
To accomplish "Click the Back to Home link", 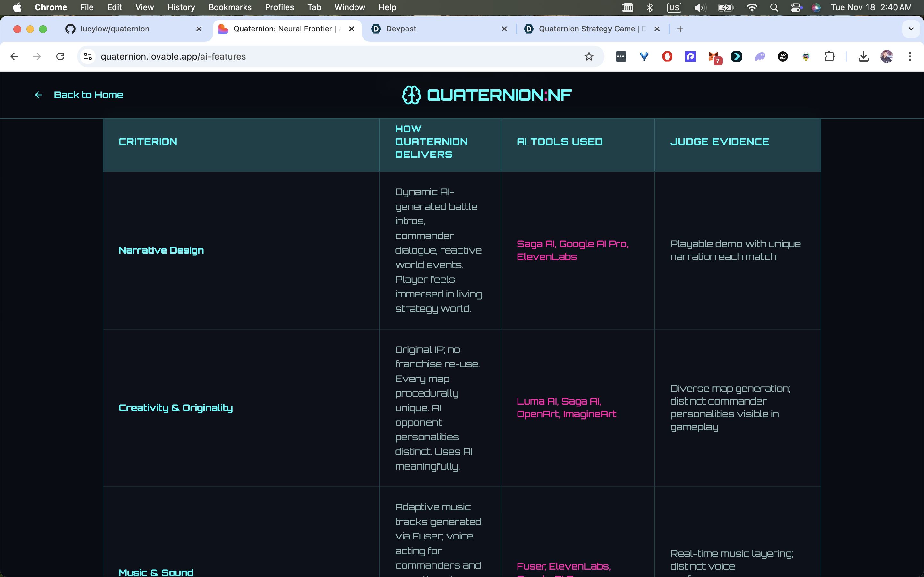I will tap(88, 95).
